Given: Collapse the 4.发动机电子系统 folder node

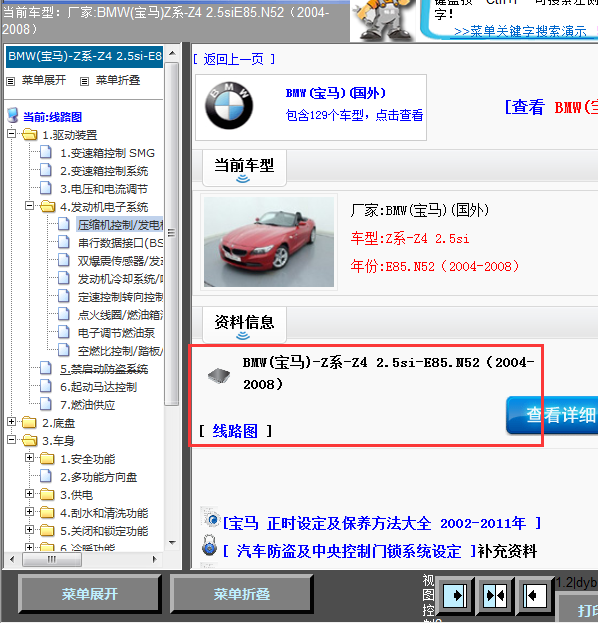Looking at the screenshot, I should pos(29,206).
